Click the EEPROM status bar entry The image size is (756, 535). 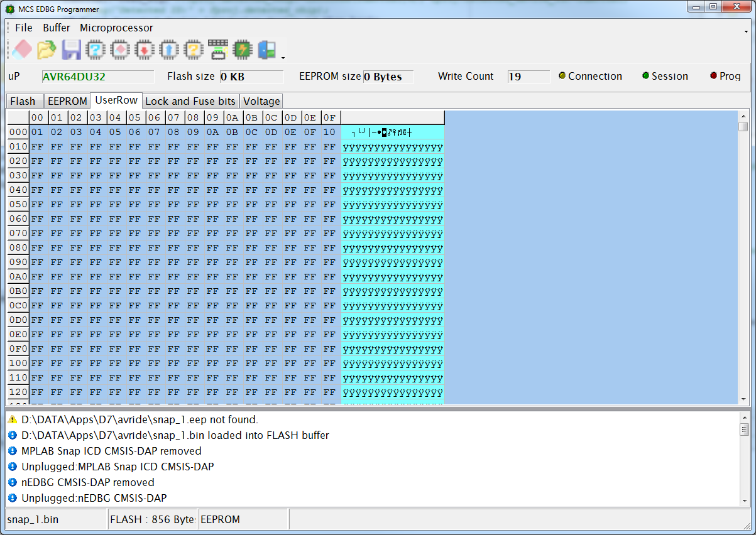pyautogui.click(x=243, y=519)
